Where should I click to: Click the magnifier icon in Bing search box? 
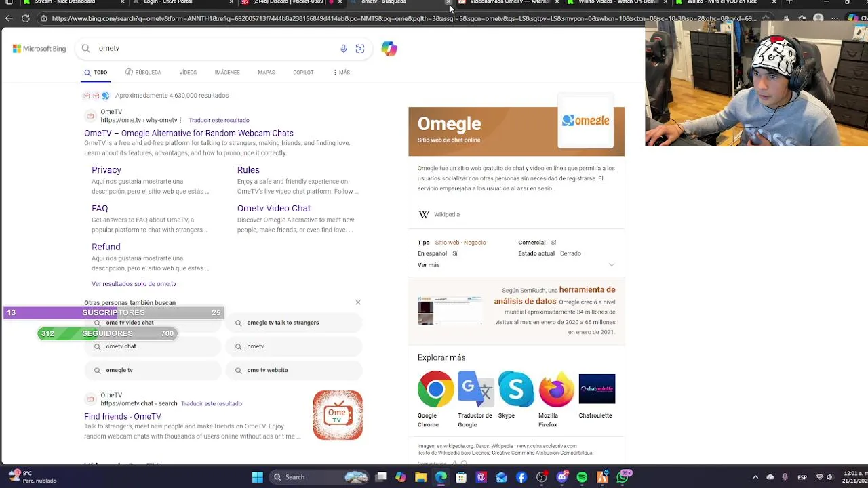[x=86, y=49]
